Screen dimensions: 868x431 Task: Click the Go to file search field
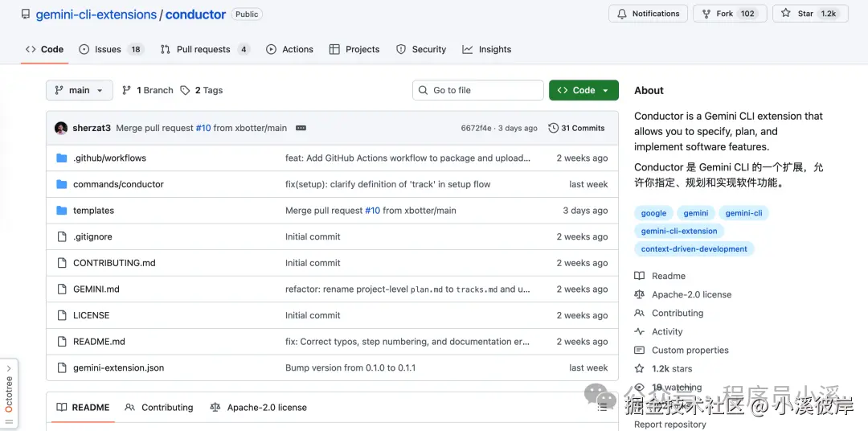pos(478,90)
